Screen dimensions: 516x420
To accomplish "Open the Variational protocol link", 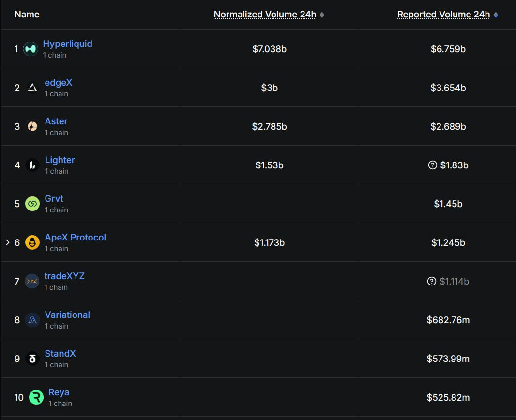I will [x=67, y=315].
